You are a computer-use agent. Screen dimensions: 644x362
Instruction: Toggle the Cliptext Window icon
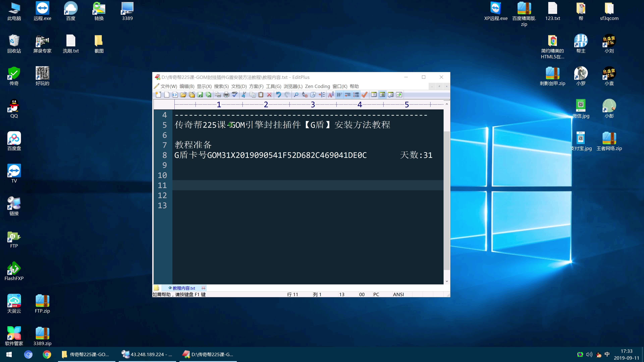coord(382,95)
